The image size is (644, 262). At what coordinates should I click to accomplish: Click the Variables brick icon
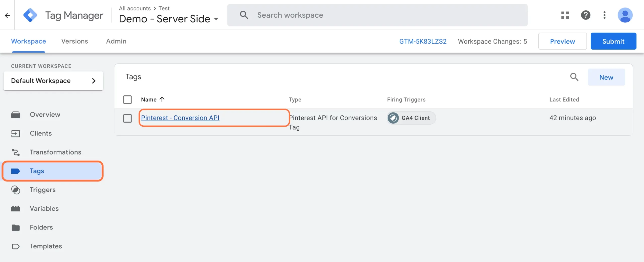pyautogui.click(x=16, y=209)
